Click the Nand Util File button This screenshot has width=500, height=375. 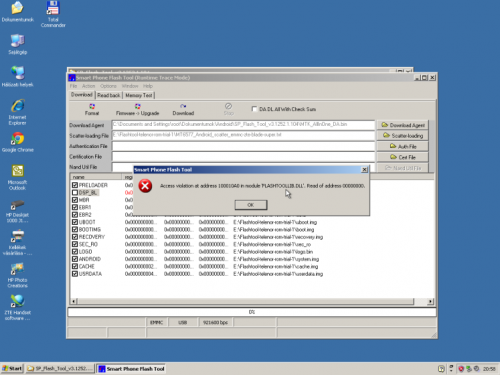point(403,168)
